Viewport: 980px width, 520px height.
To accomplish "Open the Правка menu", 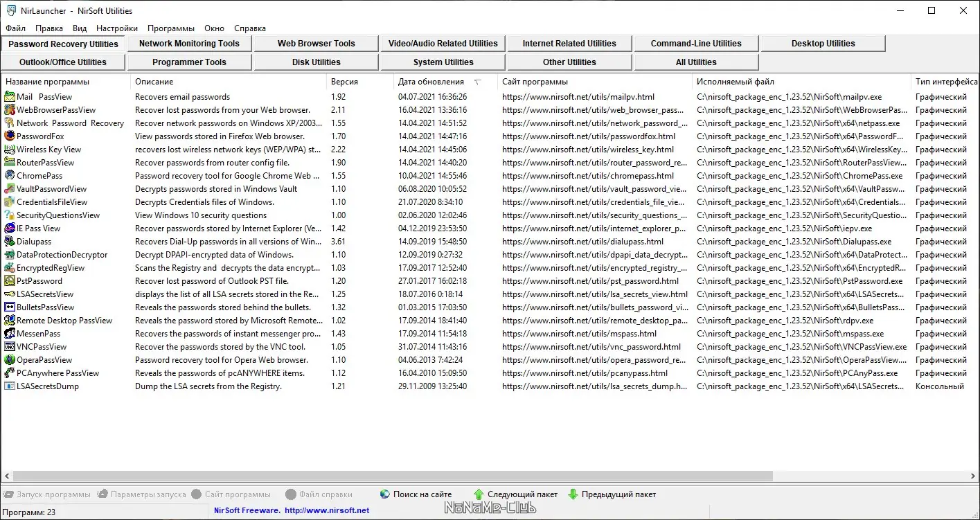I will (x=49, y=28).
